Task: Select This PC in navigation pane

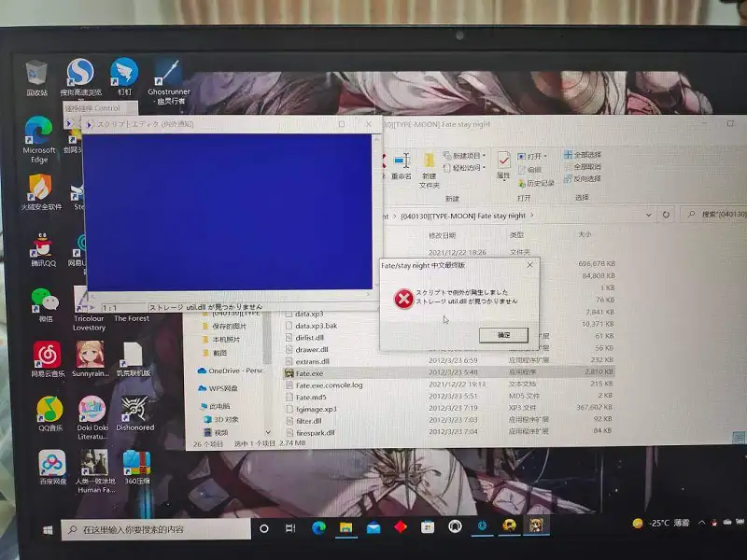Action: (x=215, y=406)
